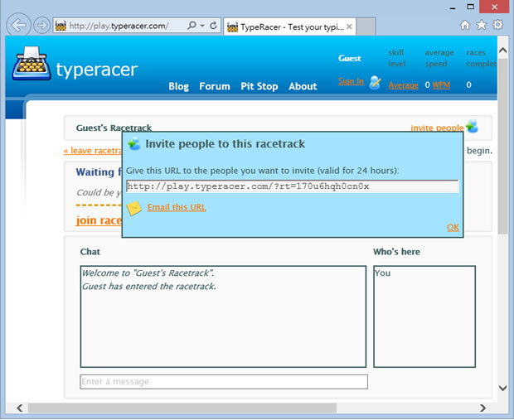
Task: Click the Sign In link
Action: click(351, 81)
